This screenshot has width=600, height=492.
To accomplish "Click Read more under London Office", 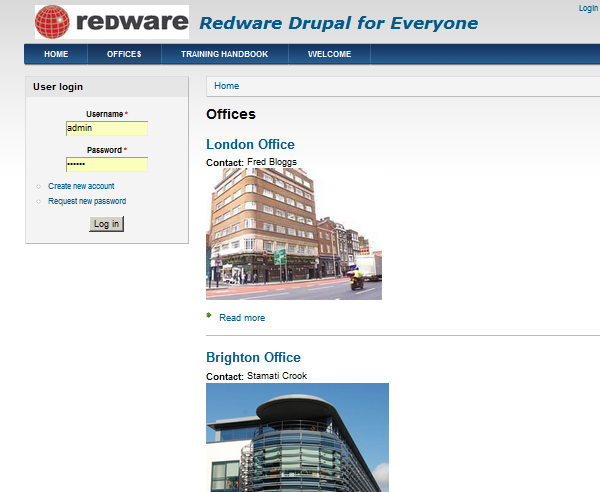I will click(242, 318).
